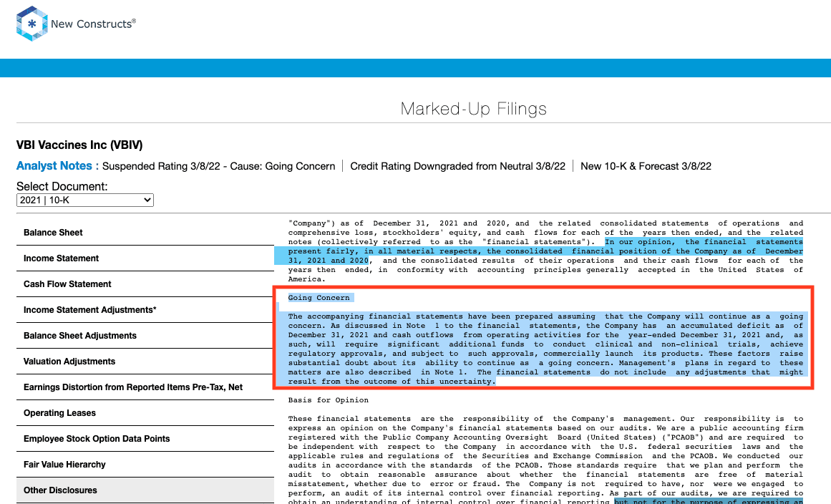
Task: Click the Select Document: label
Action: tap(62, 187)
